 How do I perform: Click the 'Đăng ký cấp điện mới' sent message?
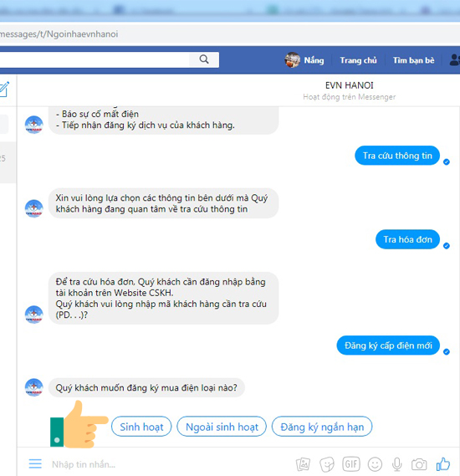(x=388, y=345)
